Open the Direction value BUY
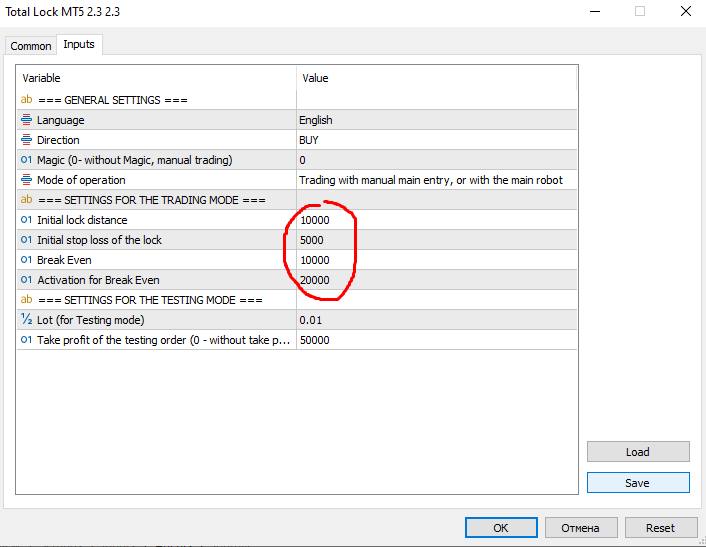This screenshot has height=547, width=706. tap(437, 140)
